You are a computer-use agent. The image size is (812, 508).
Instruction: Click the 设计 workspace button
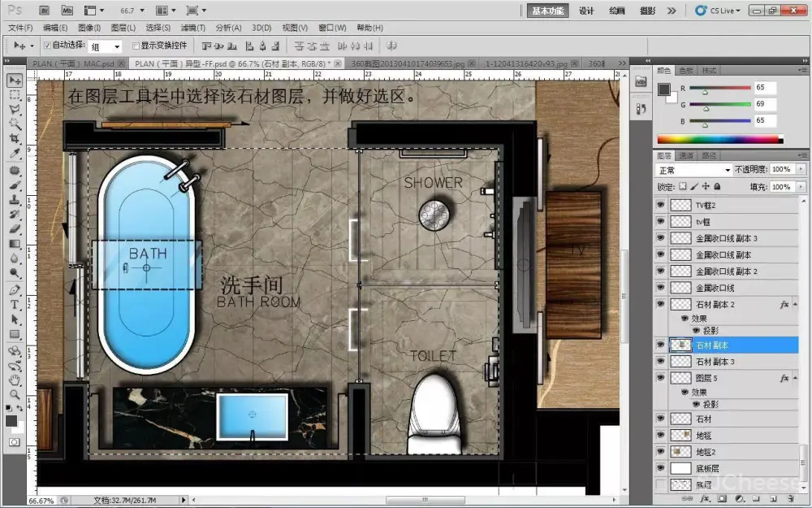586,11
